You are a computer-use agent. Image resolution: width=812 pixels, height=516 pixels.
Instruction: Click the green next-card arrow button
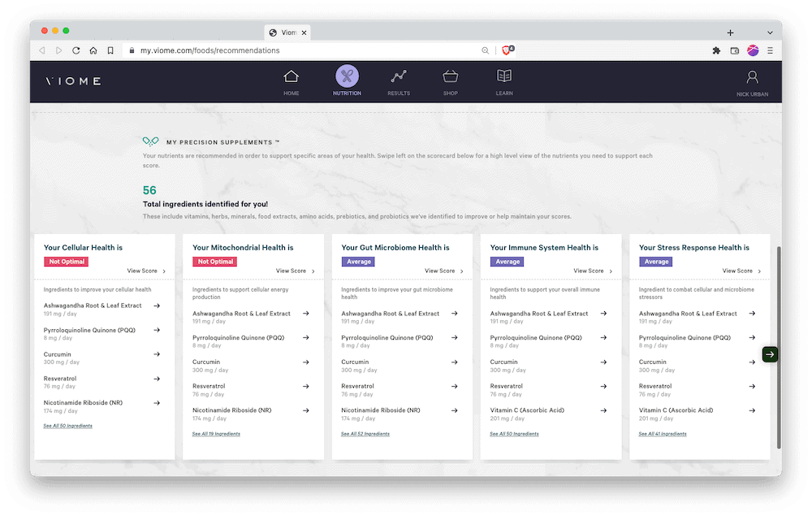[x=770, y=353]
